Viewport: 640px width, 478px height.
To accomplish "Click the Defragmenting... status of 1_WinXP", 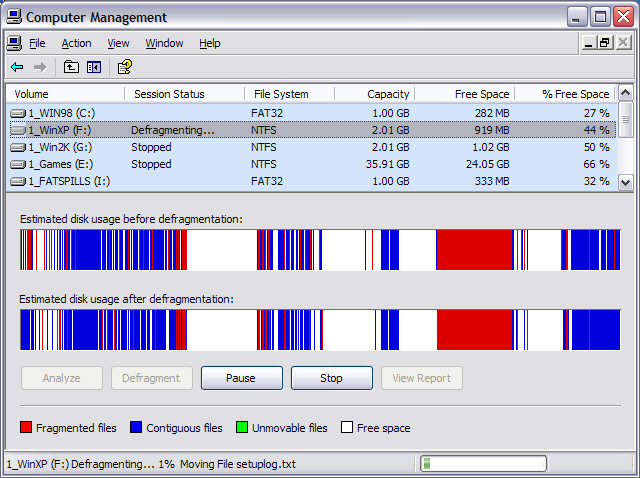I will pyautogui.click(x=173, y=130).
